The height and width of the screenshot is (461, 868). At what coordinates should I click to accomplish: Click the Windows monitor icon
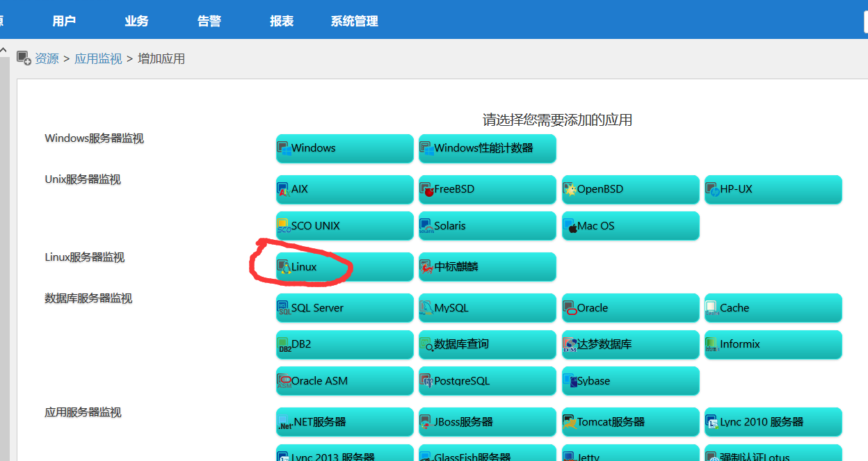tap(284, 148)
